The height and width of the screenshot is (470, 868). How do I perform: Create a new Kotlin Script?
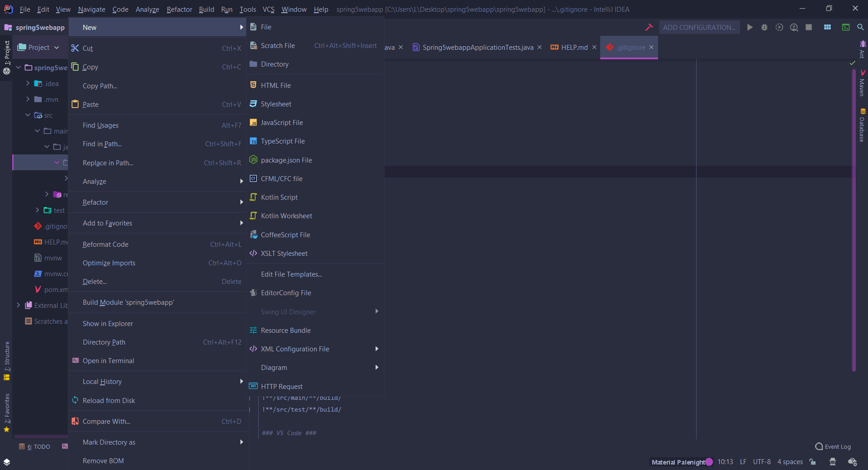(x=315, y=197)
